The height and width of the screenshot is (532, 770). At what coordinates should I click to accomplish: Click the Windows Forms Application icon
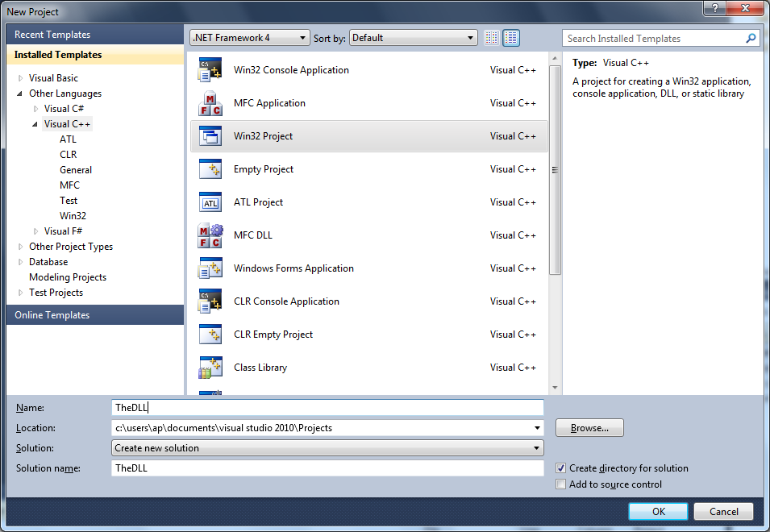pyautogui.click(x=210, y=268)
